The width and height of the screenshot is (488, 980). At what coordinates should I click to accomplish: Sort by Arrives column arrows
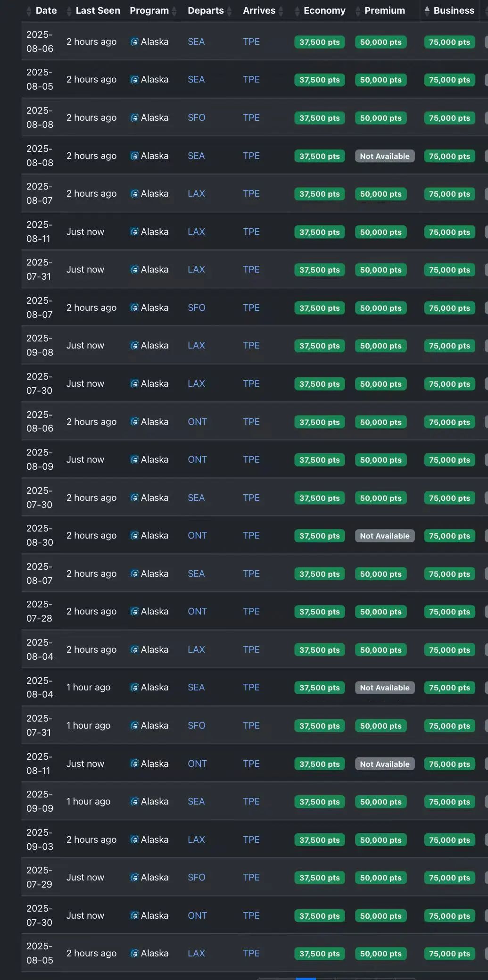[x=281, y=11]
